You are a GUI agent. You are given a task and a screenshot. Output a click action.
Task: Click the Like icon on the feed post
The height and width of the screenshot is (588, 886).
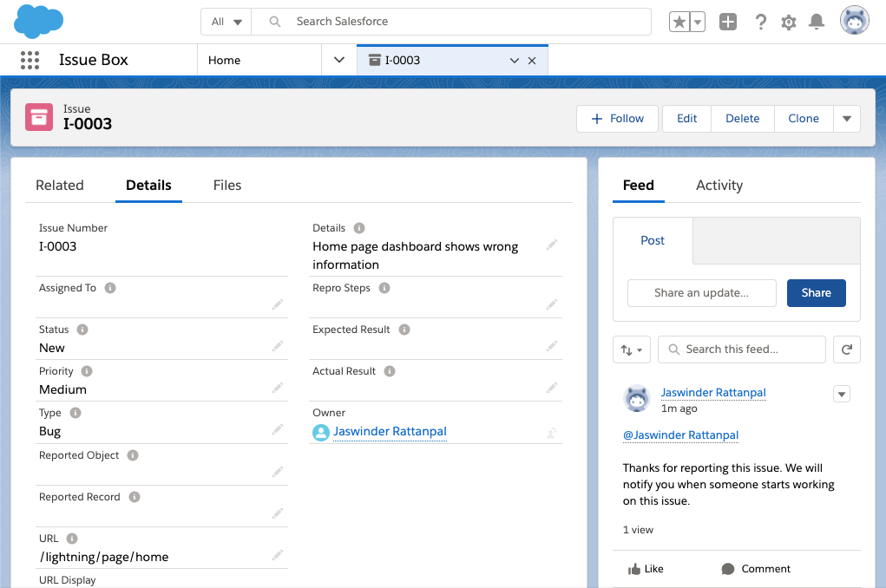click(634, 569)
